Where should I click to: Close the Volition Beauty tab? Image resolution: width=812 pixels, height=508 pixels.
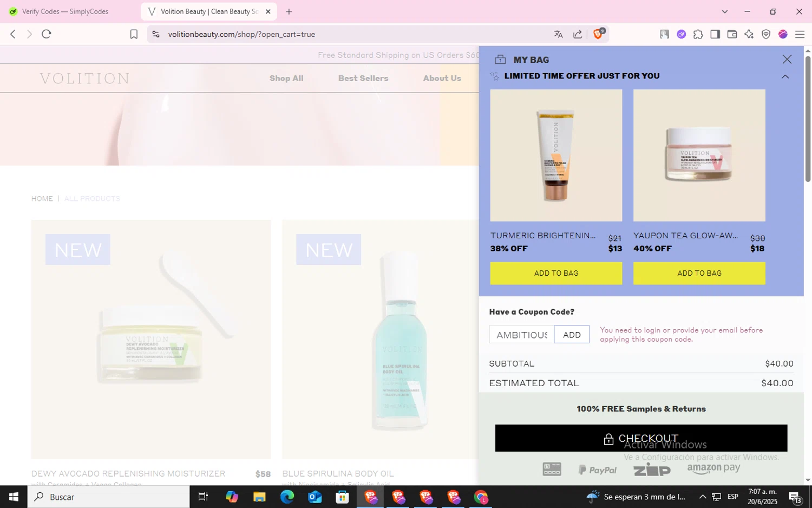[x=268, y=11]
